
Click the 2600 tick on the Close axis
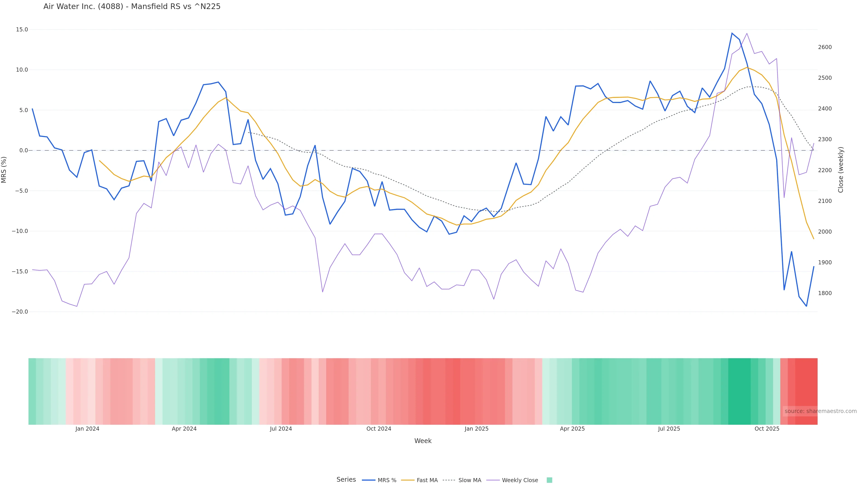pos(825,47)
